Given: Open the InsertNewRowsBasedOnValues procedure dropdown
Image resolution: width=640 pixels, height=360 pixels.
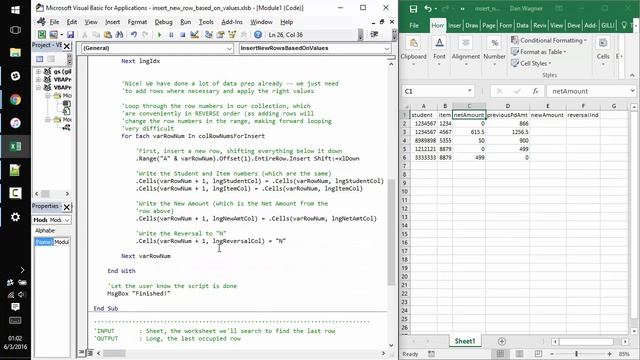Looking at the screenshot, I should (387, 48).
